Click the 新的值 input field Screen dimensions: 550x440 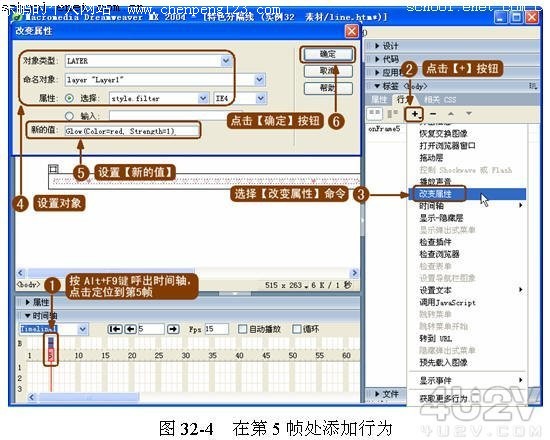[132, 131]
